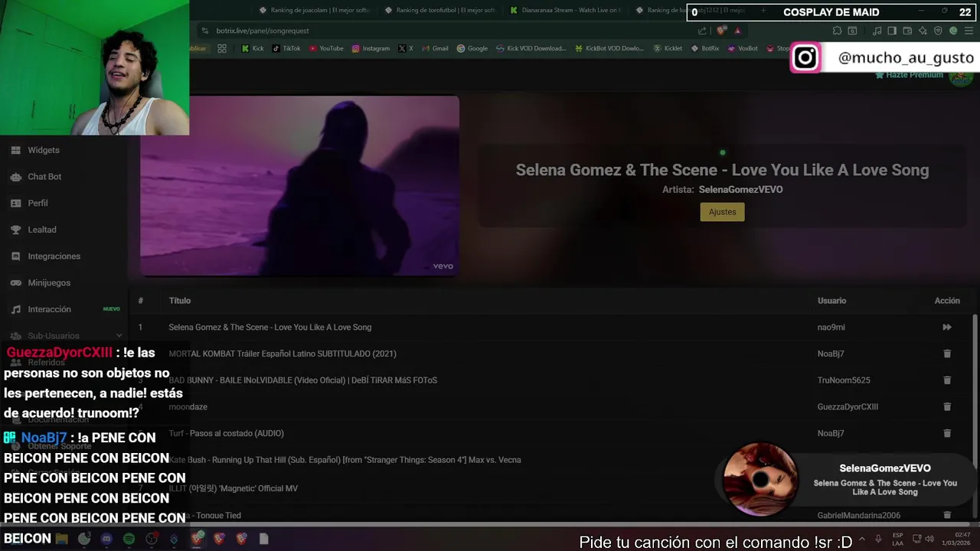Open the YouTube bookmark

tap(326, 48)
